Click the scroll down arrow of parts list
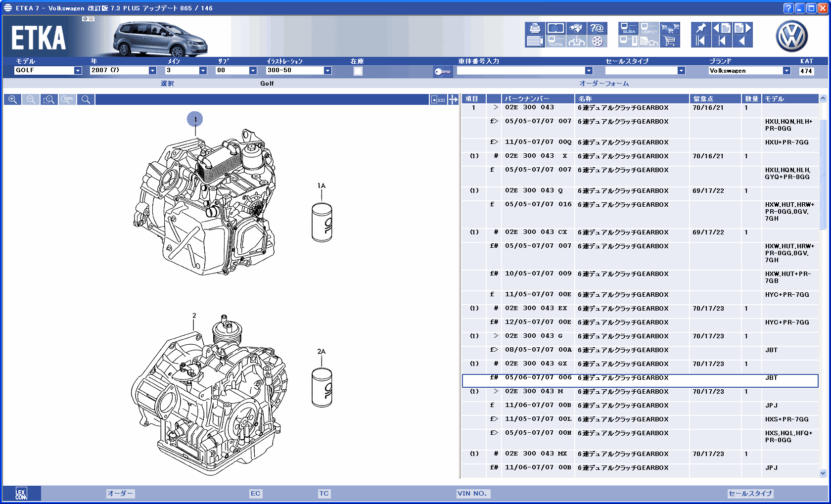The height and width of the screenshot is (504, 831). pyautogui.click(x=823, y=473)
